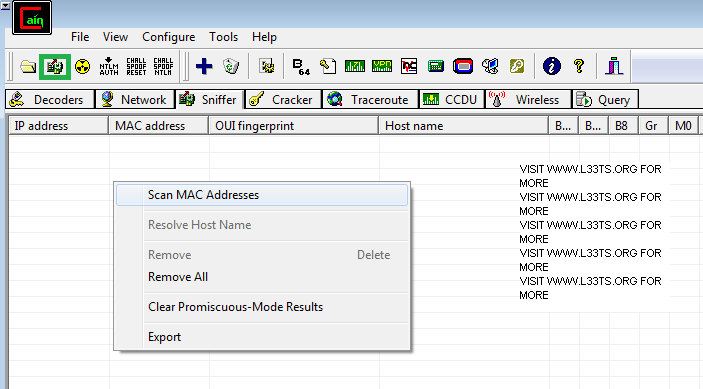Switch to the Decoders tab
This screenshot has width=703, height=389.
pyautogui.click(x=50, y=99)
